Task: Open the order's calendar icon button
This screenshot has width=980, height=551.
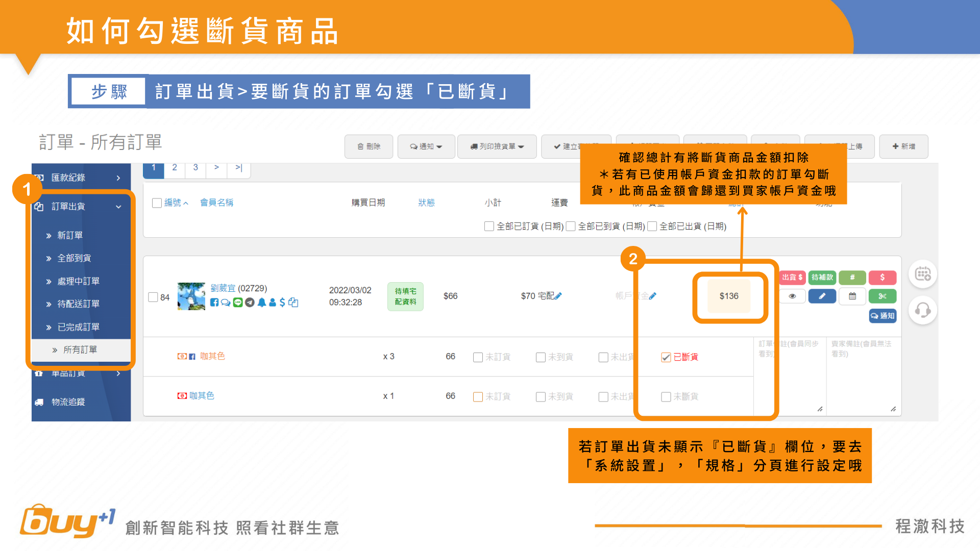Action: [852, 296]
